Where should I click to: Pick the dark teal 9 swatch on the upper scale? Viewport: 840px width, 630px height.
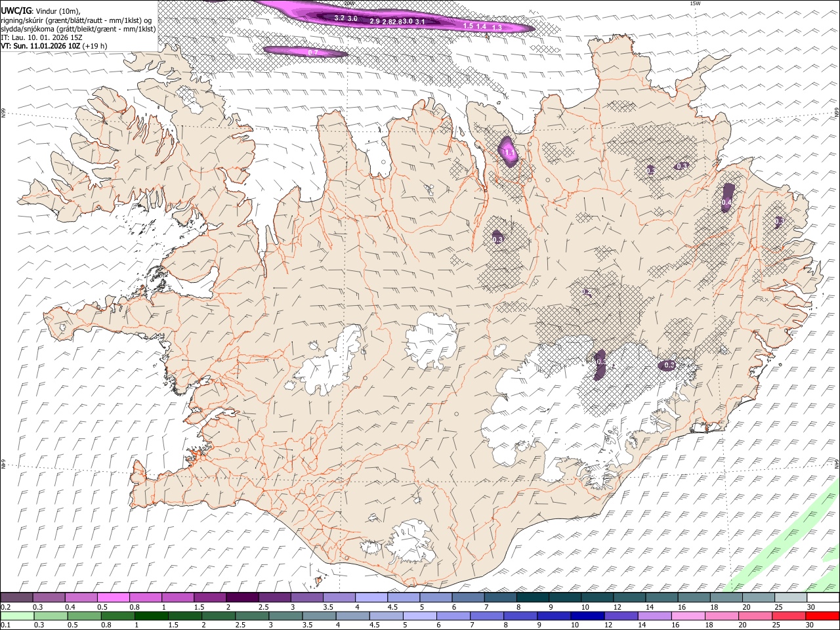(x=533, y=597)
